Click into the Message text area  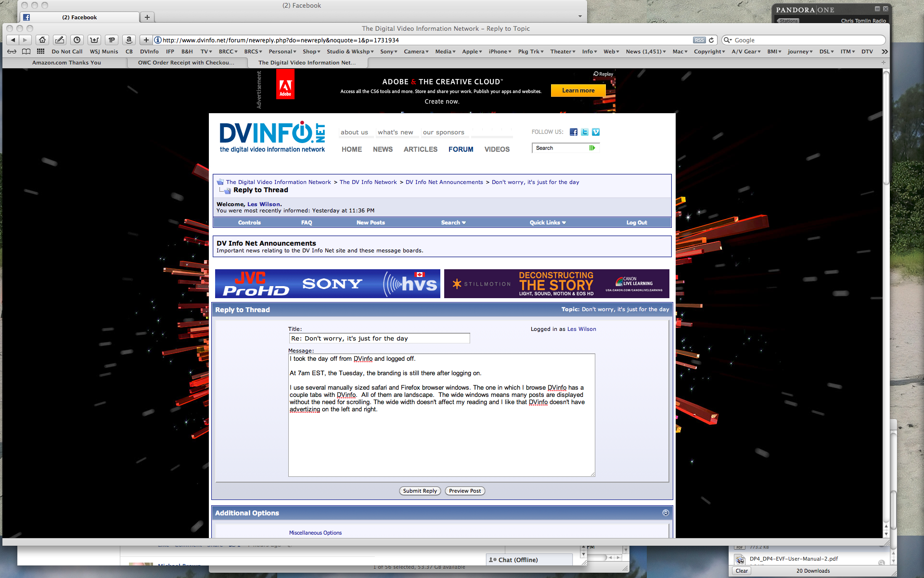coord(441,415)
